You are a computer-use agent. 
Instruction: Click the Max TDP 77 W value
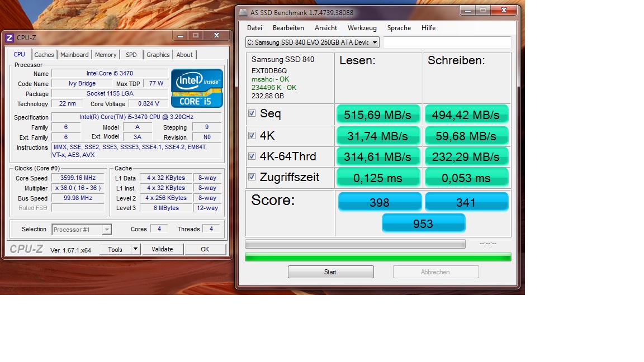pyautogui.click(x=156, y=83)
